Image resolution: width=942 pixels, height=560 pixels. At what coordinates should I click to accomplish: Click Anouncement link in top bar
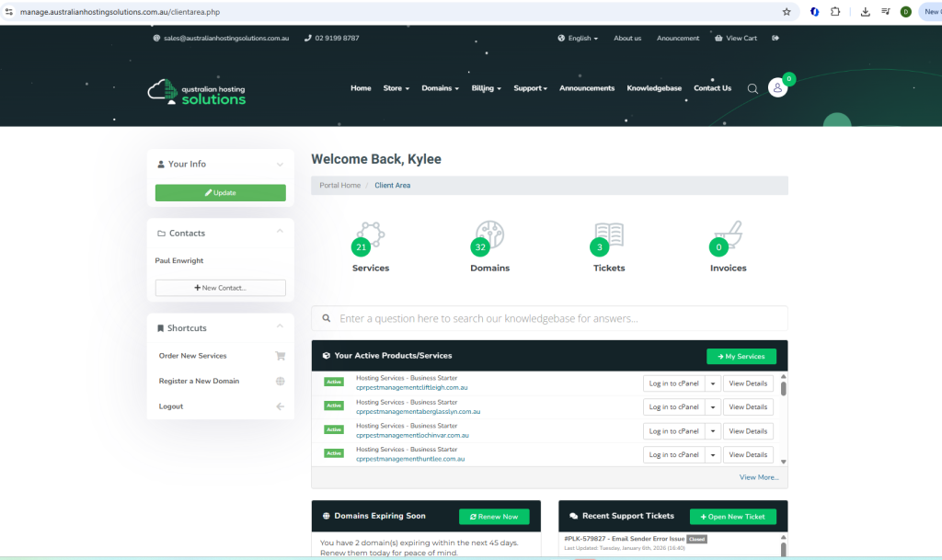pos(678,38)
